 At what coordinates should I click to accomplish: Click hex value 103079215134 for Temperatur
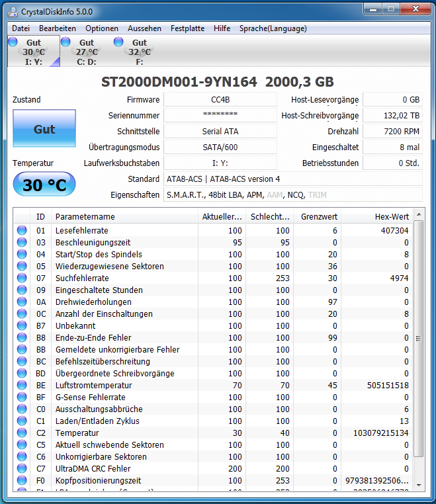point(381,433)
